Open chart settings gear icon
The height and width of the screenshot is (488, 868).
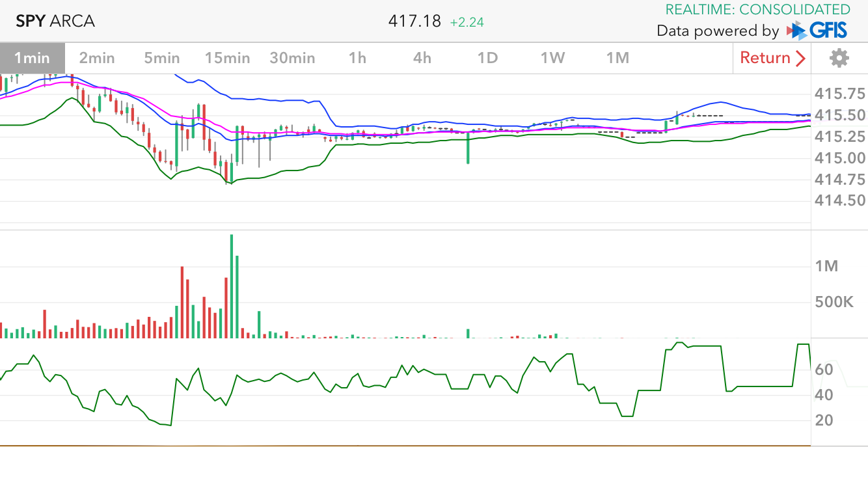pos(839,58)
